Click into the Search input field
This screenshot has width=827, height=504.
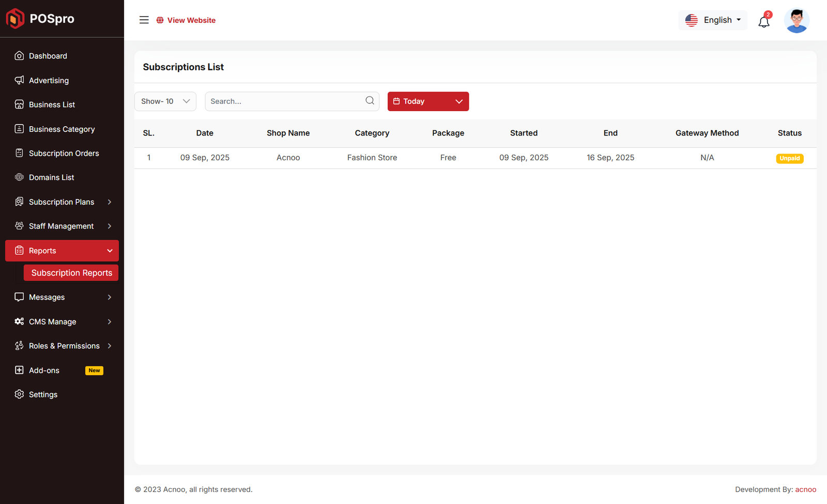284,101
